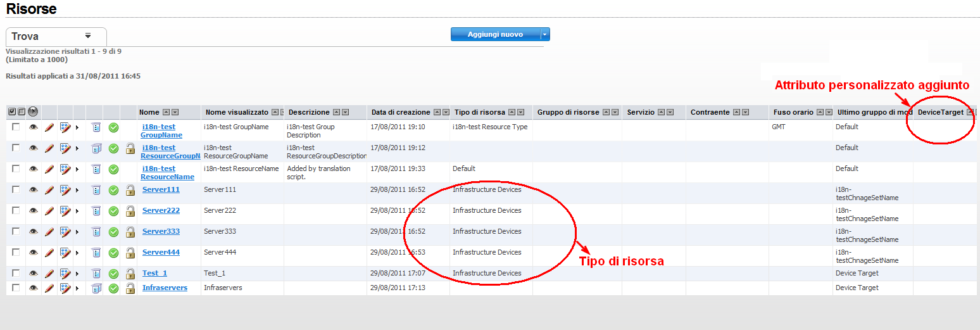Click the lock icon for i18n-test ResourceGroupName row
This screenshot has width=980, height=330.
130,148
